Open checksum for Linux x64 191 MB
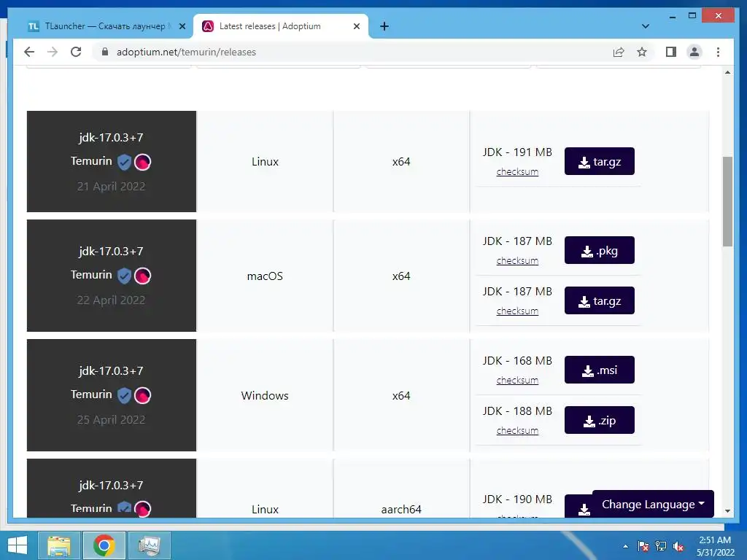The image size is (747, 560). 517,172
